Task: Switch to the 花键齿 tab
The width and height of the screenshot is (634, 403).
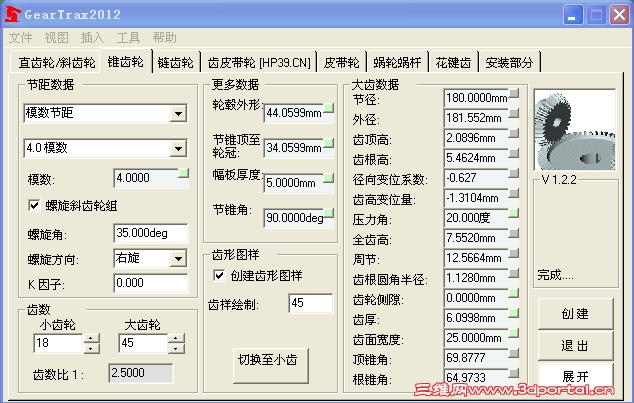Action: pyautogui.click(x=454, y=63)
